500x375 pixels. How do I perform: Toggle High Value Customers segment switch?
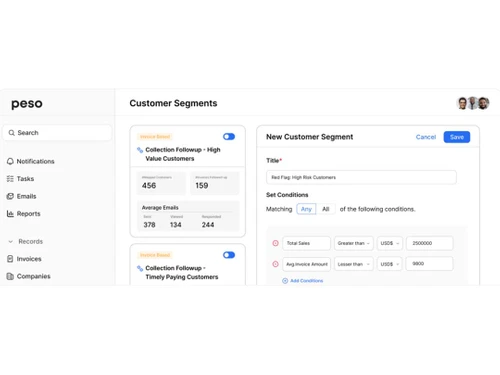click(229, 137)
